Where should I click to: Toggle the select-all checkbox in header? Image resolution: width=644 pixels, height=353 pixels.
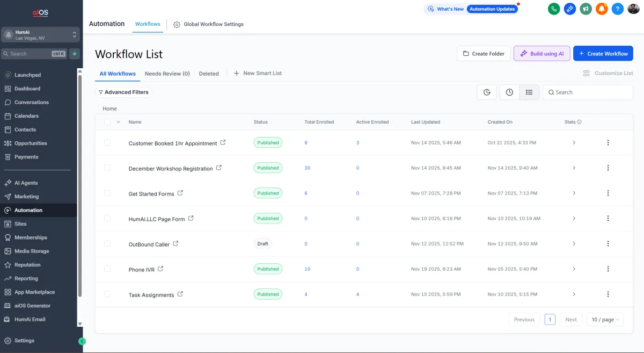[107, 122]
